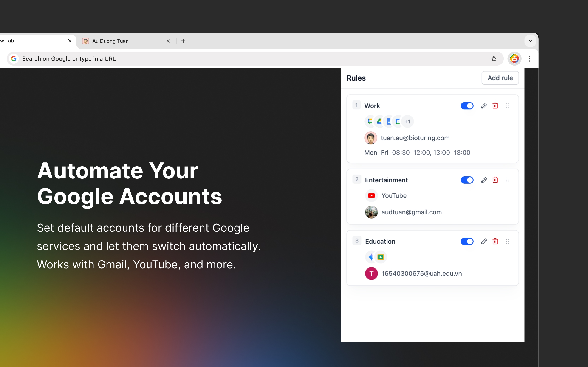The height and width of the screenshot is (367, 588).
Task: Toggle the Education rule off
Action: click(467, 242)
